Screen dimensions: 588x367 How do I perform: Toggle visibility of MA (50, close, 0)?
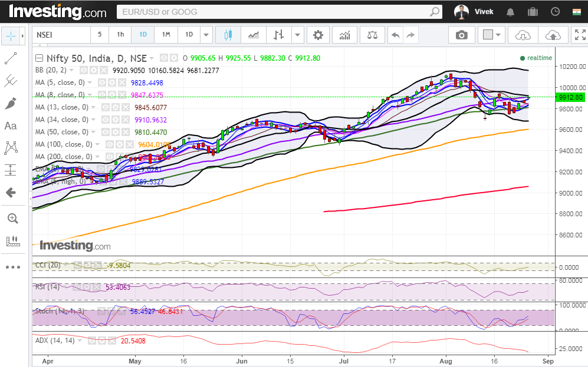click(106, 132)
